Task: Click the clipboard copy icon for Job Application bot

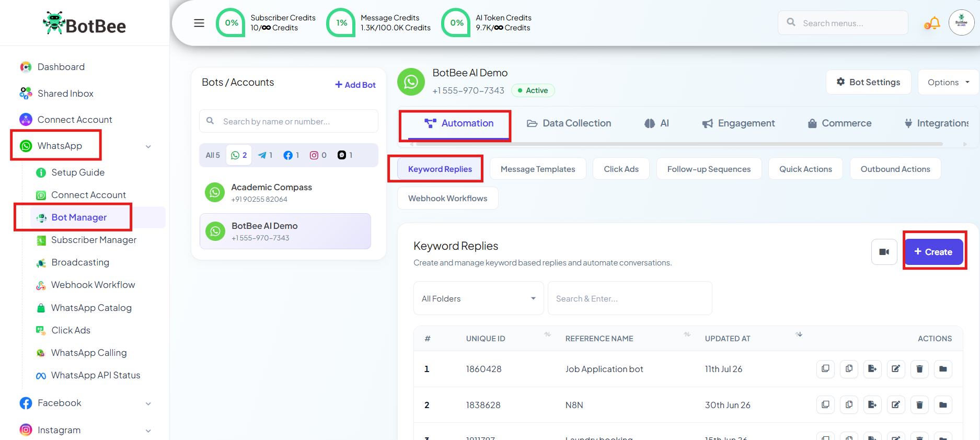Action: [849, 369]
